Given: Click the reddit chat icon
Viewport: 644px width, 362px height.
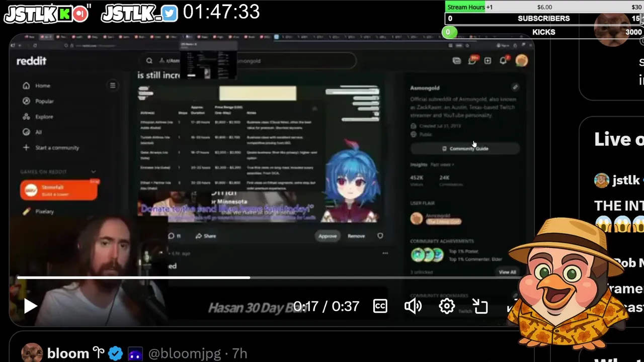Looking at the screenshot, I should point(472,61).
